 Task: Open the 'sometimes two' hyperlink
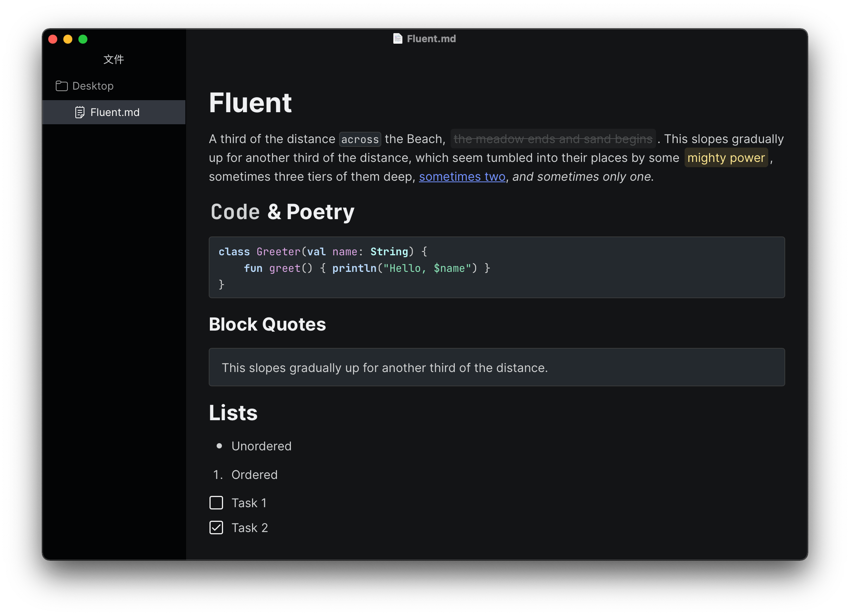pyautogui.click(x=462, y=177)
